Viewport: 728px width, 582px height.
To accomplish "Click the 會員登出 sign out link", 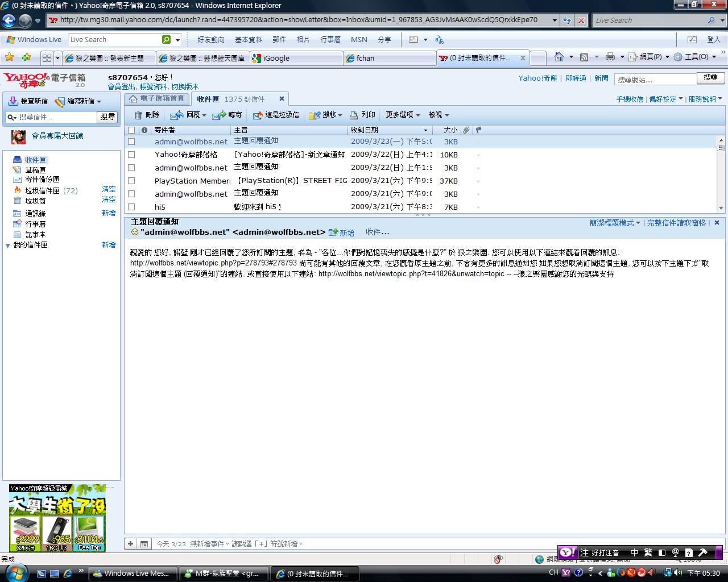I will tap(122, 87).
